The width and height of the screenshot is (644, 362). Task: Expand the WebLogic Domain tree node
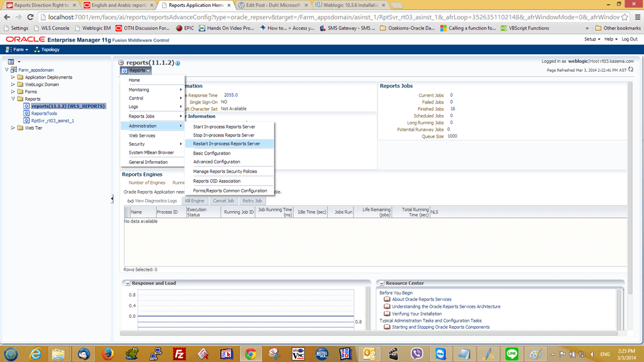(x=13, y=85)
